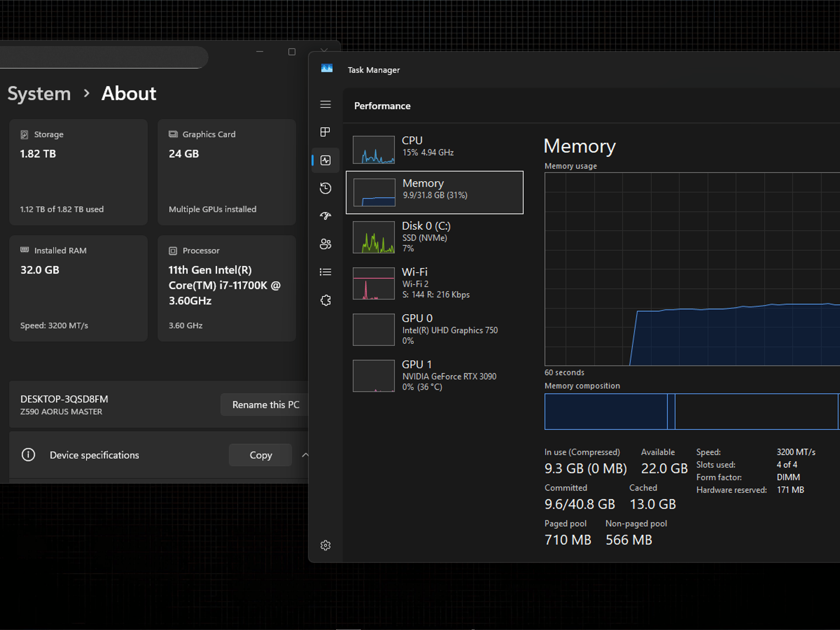This screenshot has height=630, width=840.
Task: Open the Startup apps gauge icon
Action: coord(325,216)
